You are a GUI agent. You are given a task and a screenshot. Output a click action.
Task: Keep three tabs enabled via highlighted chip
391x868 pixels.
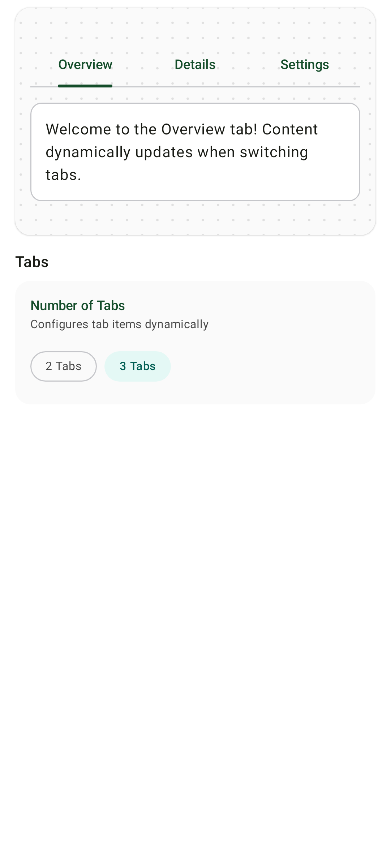(x=137, y=366)
